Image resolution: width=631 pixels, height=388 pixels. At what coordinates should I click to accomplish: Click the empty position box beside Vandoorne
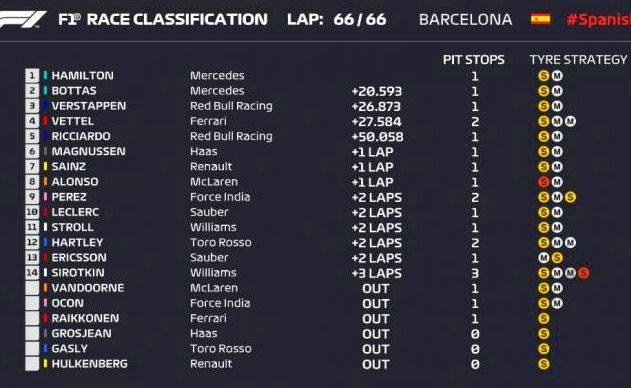[32, 288]
